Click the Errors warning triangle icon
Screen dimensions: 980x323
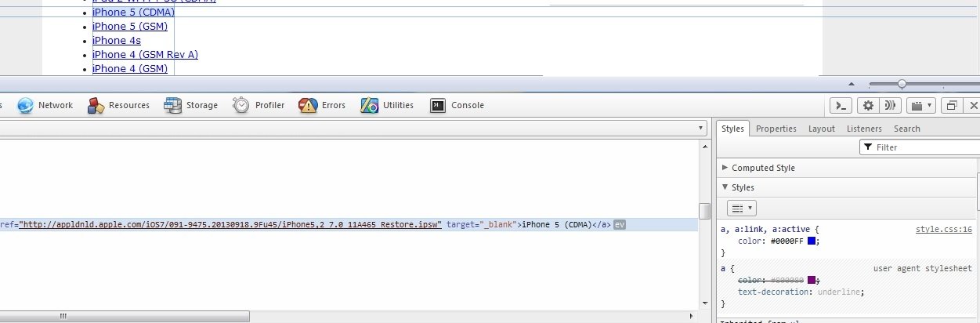308,105
